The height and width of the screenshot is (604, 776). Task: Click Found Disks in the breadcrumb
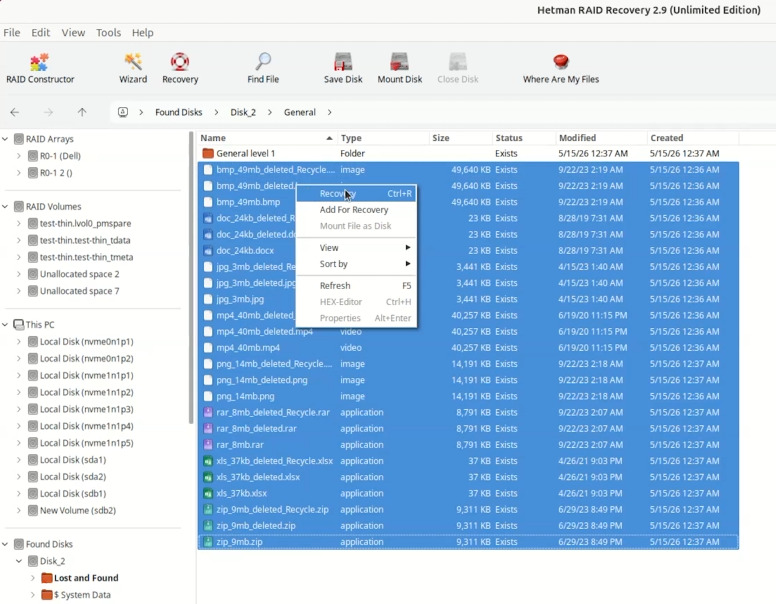179,112
